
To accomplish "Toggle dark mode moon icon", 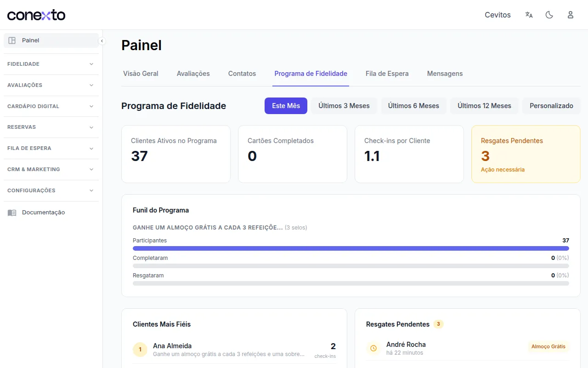I will pos(549,15).
